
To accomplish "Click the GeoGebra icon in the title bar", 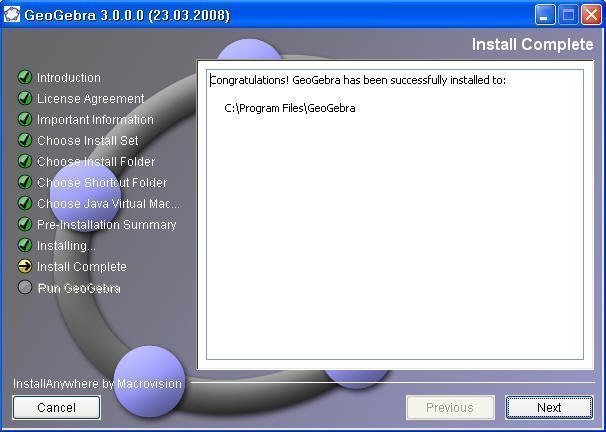I will (12, 15).
